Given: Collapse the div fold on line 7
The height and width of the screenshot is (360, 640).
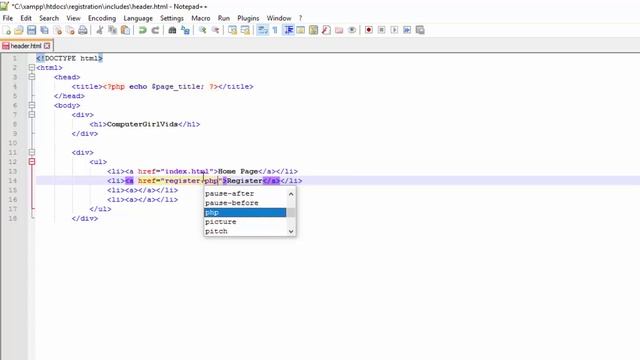Looking at the screenshot, I should click(x=32, y=115).
